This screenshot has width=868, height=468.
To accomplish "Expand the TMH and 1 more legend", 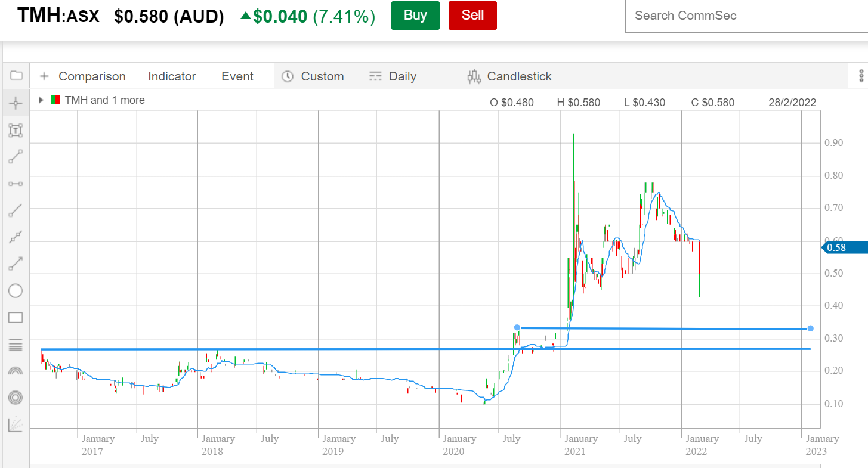I will tap(41, 100).
